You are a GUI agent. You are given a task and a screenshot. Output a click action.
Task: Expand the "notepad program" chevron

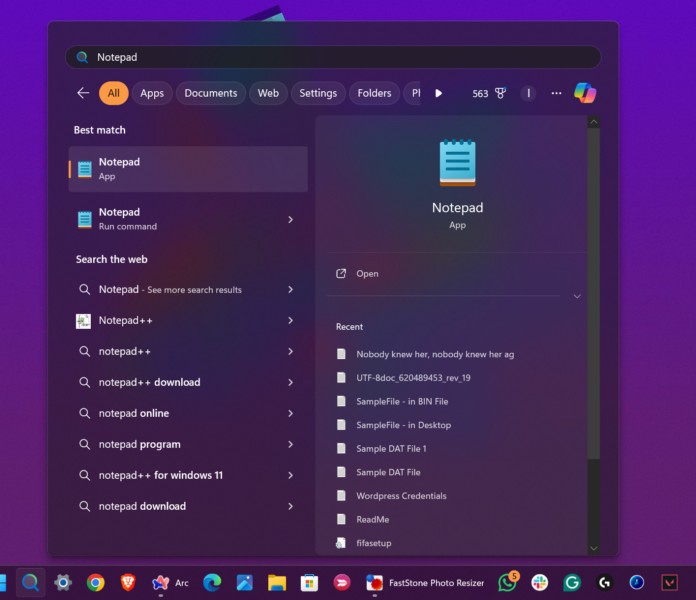coord(290,444)
